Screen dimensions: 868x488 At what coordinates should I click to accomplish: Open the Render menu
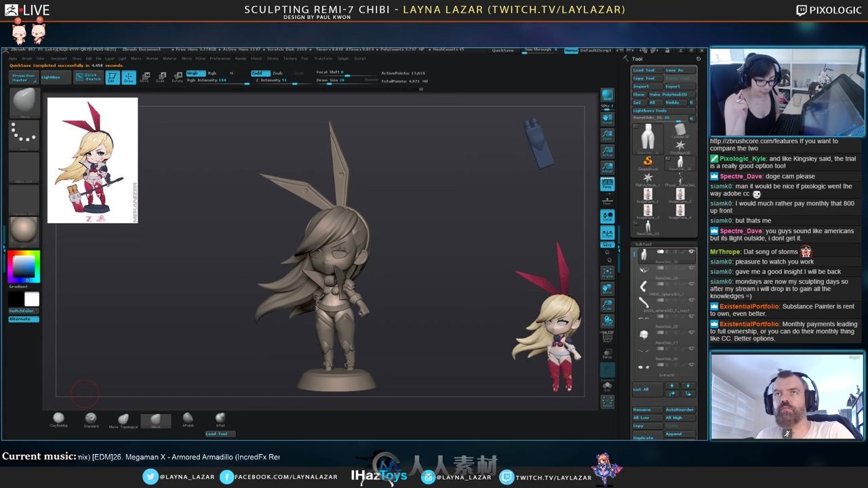240,58
